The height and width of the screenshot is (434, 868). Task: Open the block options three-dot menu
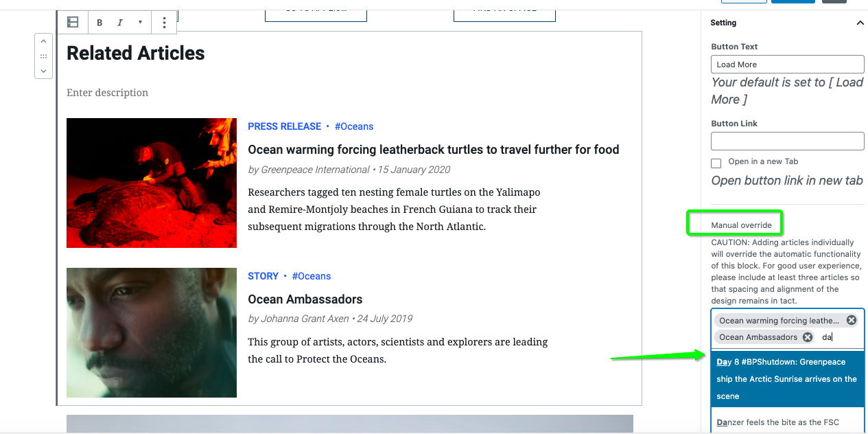pos(164,23)
